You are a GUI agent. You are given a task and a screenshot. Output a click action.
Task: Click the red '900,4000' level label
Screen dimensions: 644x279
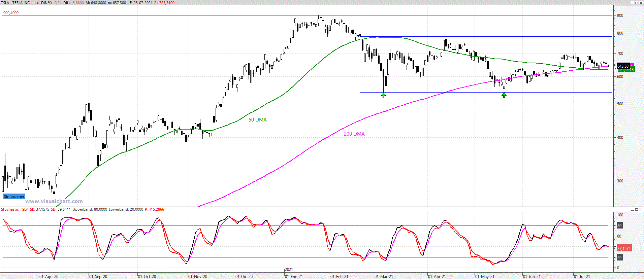11,13
